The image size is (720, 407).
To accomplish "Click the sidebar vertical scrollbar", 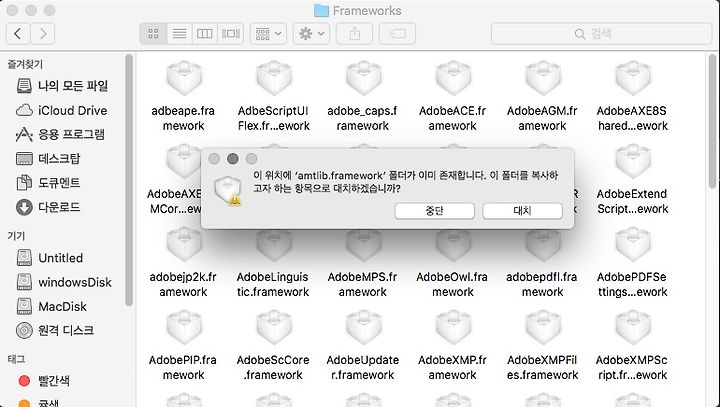I will (x=129, y=179).
